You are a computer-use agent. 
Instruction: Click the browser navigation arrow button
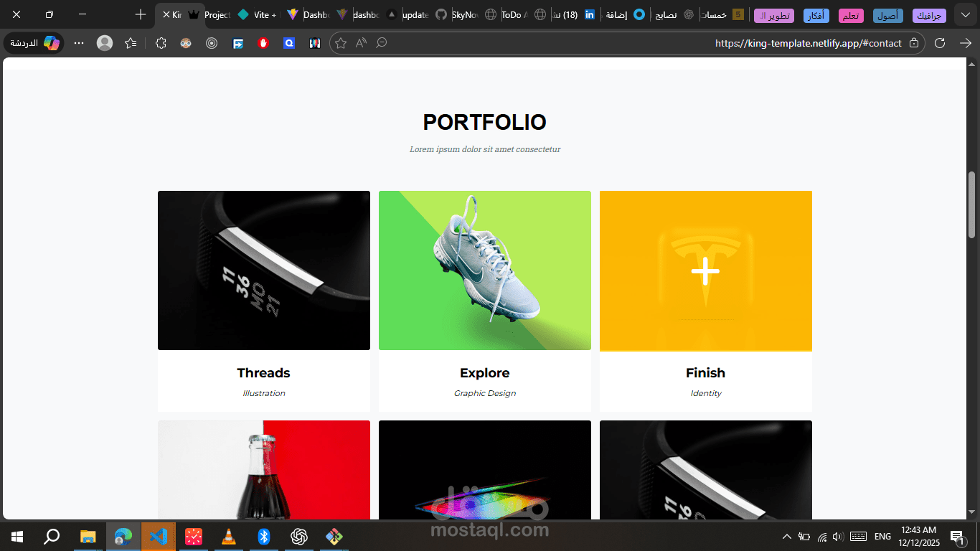click(965, 43)
